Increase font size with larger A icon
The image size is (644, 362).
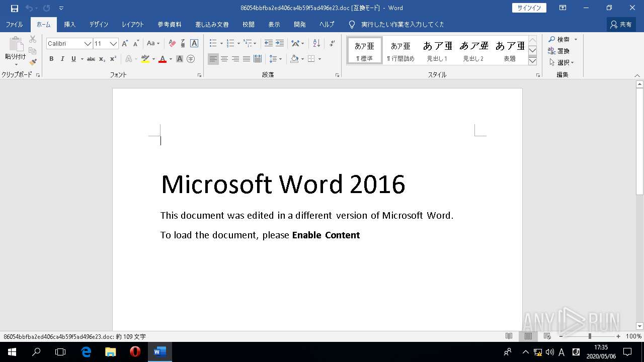point(125,44)
